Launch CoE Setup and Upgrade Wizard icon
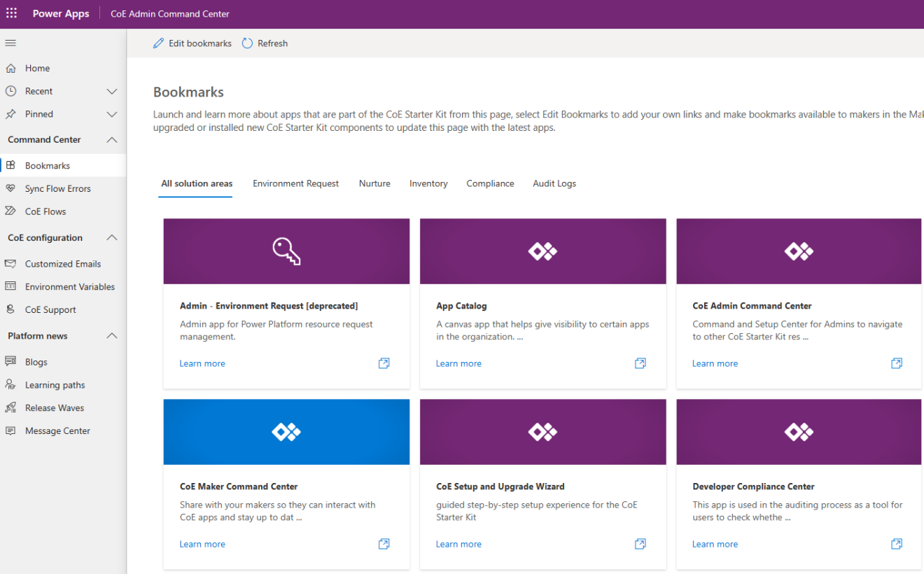 640,544
